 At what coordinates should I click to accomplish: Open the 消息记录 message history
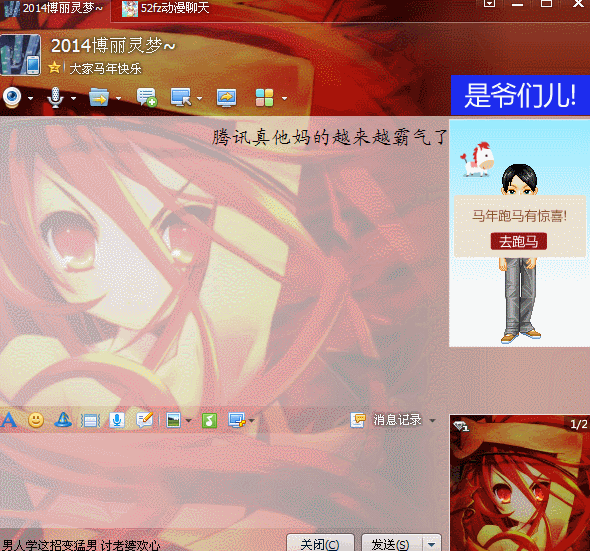click(x=386, y=420)
